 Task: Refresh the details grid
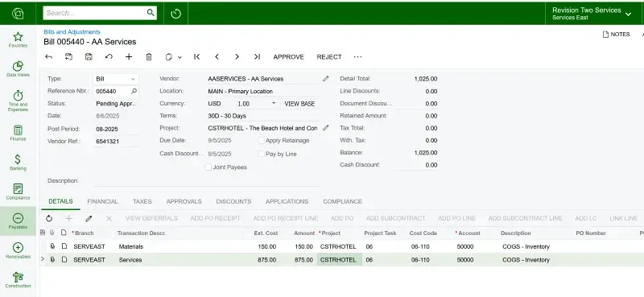pyautogui.click(x=49, y=219)
